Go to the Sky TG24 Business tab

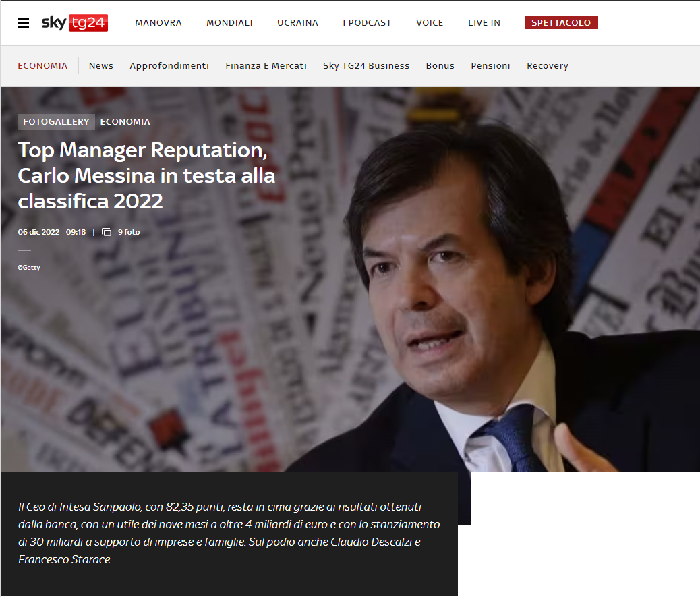tap(366, 66)
